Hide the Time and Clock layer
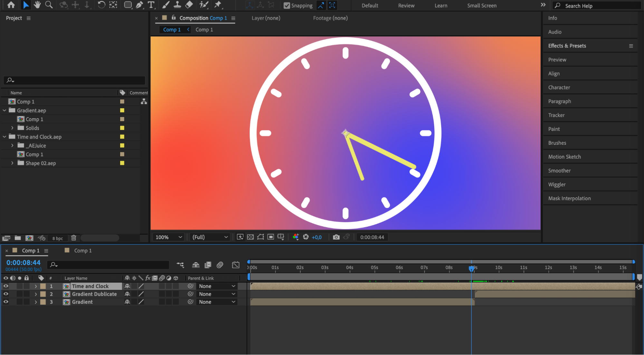 click(x=6, y=286)
